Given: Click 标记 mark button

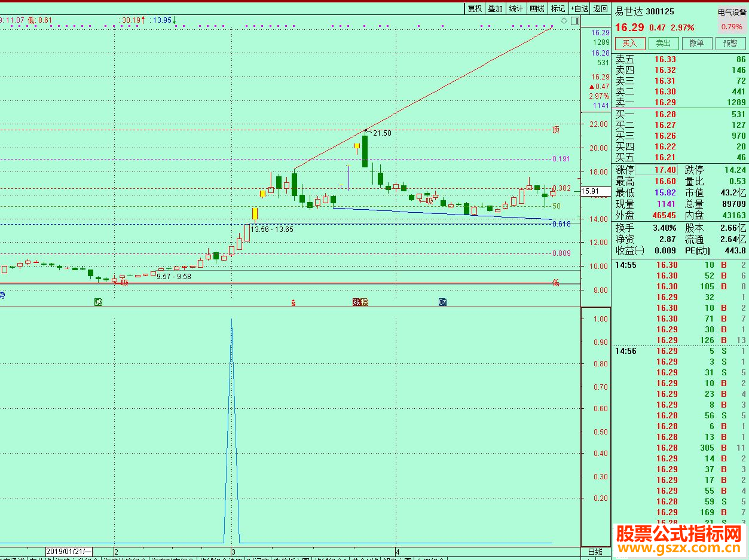Looking at the screenshot, I should [558, 8].
